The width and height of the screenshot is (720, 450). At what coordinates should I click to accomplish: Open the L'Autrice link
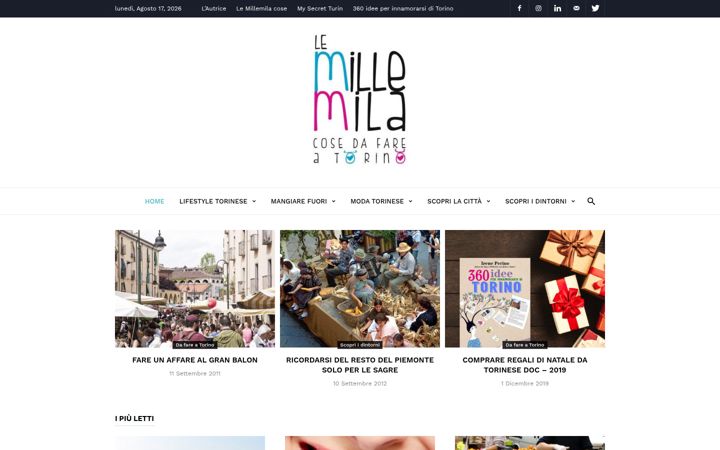point(214,8)
